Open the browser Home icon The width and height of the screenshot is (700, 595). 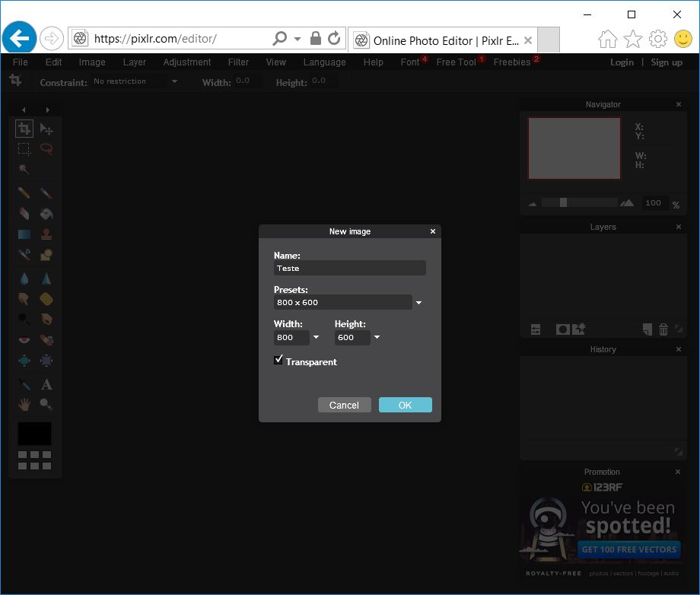(608, 39)
